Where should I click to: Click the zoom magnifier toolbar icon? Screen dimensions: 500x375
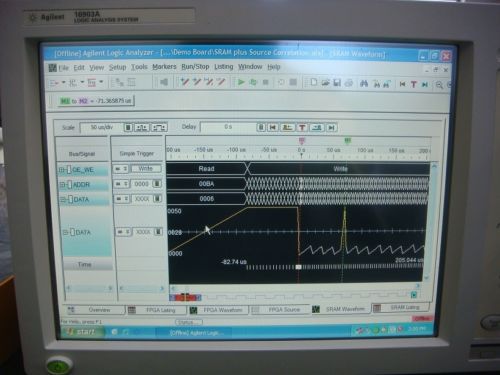[439, 85]
